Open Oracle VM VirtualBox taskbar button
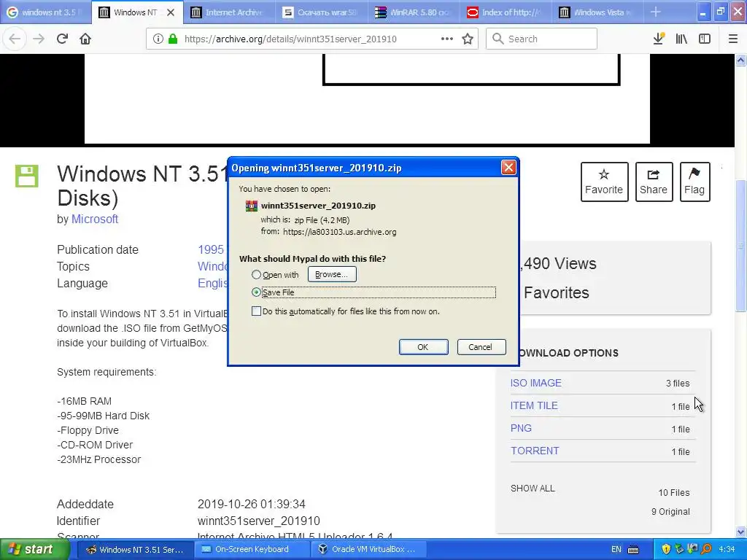Image resolution: width=747 pixels, height=560 pixels. click(368, 550)
